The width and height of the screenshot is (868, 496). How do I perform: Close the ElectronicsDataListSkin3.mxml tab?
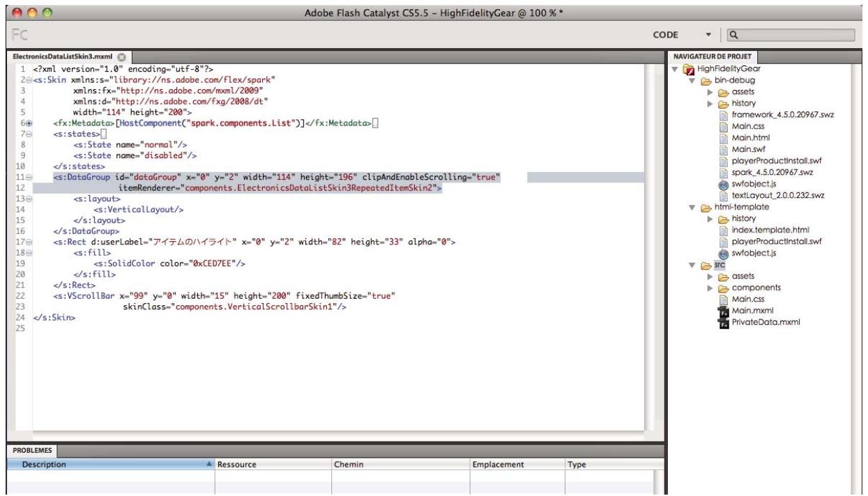121,56
